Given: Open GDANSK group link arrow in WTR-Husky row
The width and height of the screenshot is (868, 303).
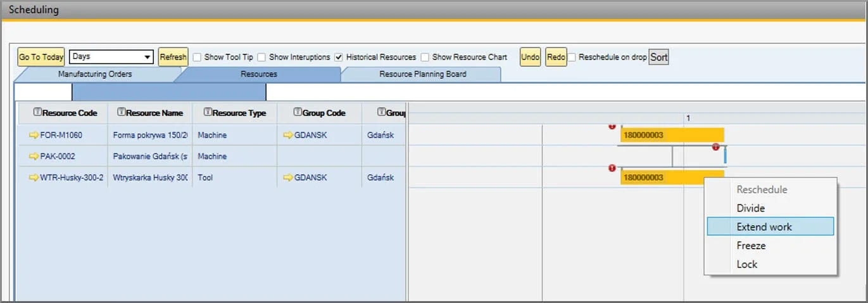Looking at the screenshot, I should click(287, 178).
